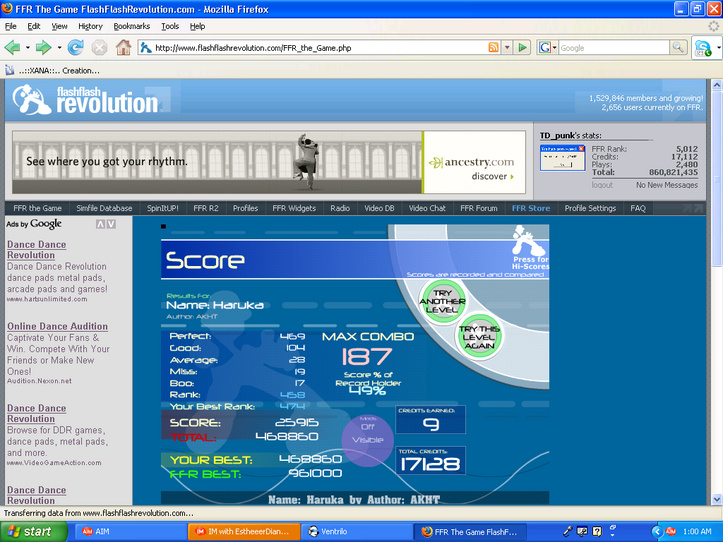The height and width of the screenshot is (542, 723).
Task: Click the Firefox back arrow button
Action: click(12, 48)
